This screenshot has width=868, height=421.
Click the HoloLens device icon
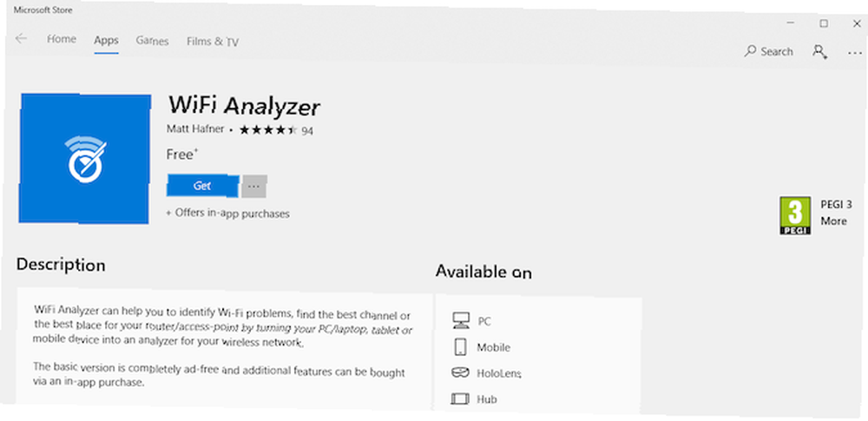[x=461, y=372]
